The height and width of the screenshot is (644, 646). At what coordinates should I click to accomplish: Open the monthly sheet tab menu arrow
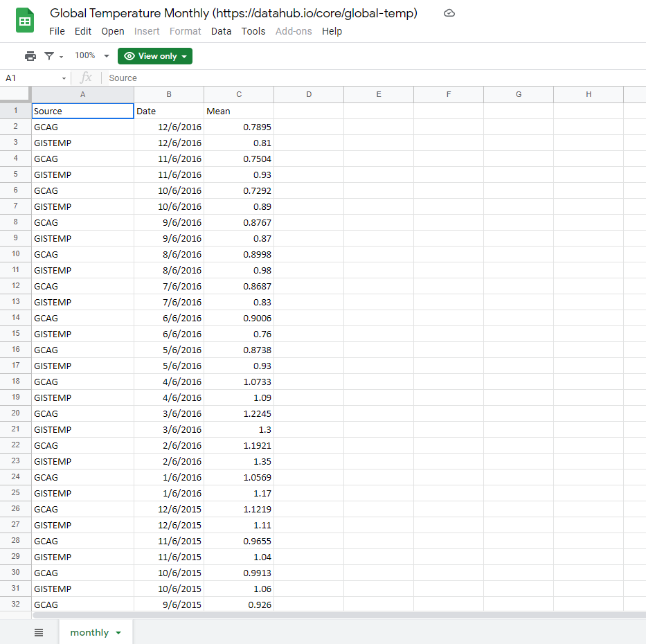118,633
